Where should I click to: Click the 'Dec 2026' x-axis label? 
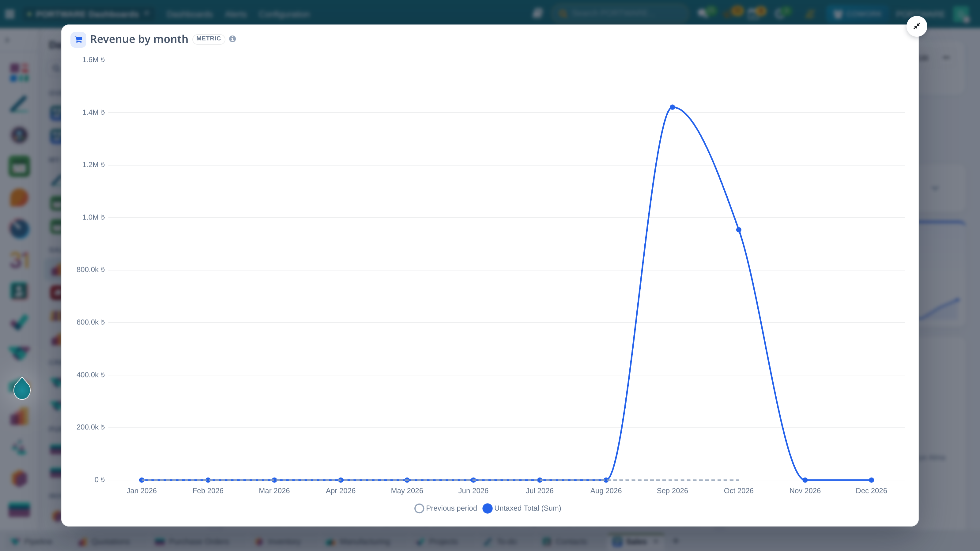[x=871, y=490]
